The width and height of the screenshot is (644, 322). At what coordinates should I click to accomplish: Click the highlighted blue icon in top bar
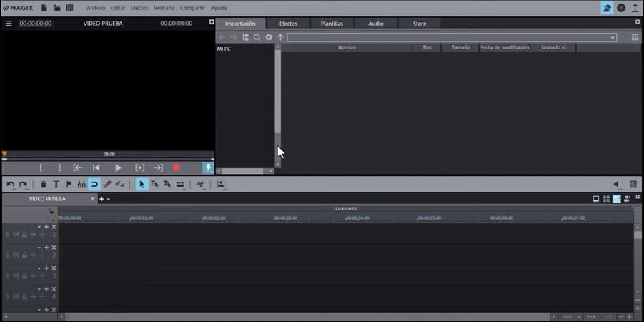click(x=607, y=8)
